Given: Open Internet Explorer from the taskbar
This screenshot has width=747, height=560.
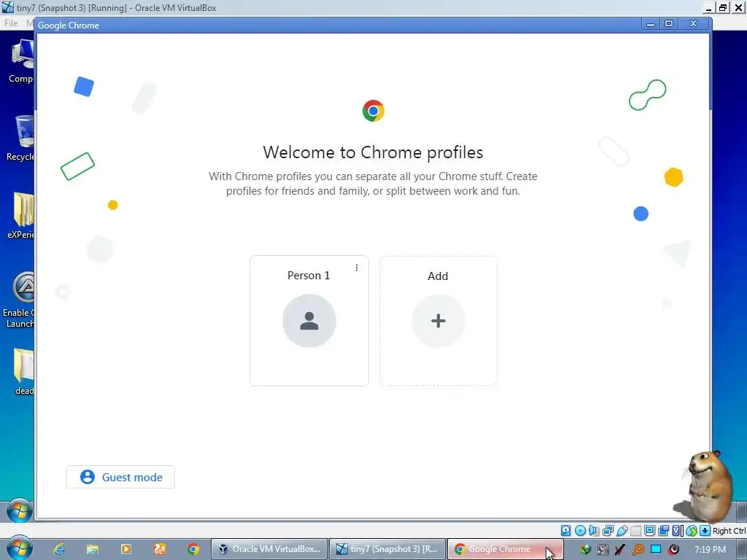Looking at the screenshot, I should click(x=59, y=549).
